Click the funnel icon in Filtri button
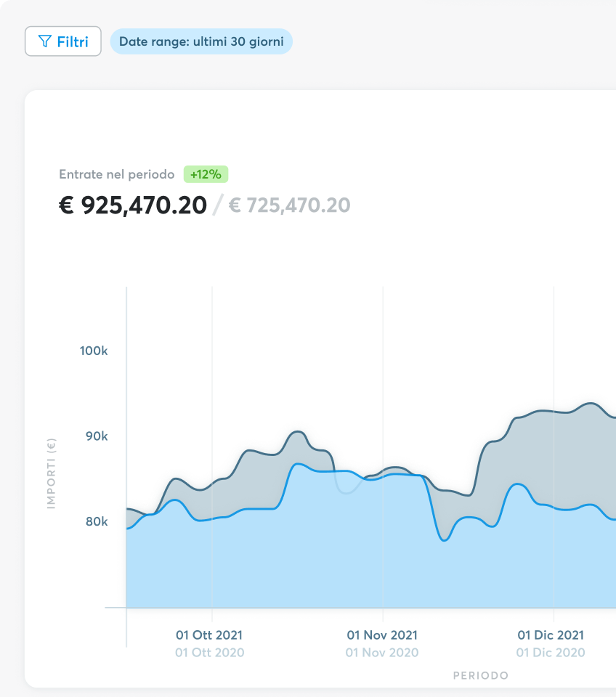The width and height of the screenshot is (616, 697). 45,41
